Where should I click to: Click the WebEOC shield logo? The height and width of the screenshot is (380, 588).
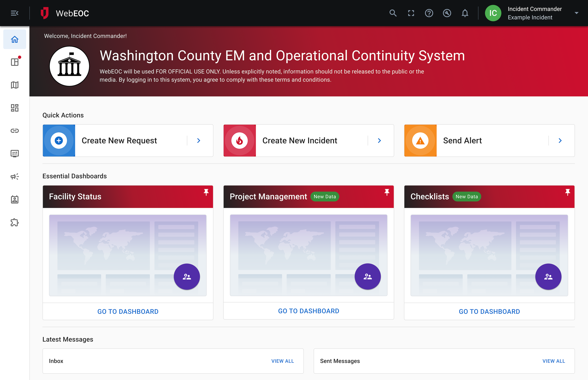pyautogui.click(x=45, y=13)
